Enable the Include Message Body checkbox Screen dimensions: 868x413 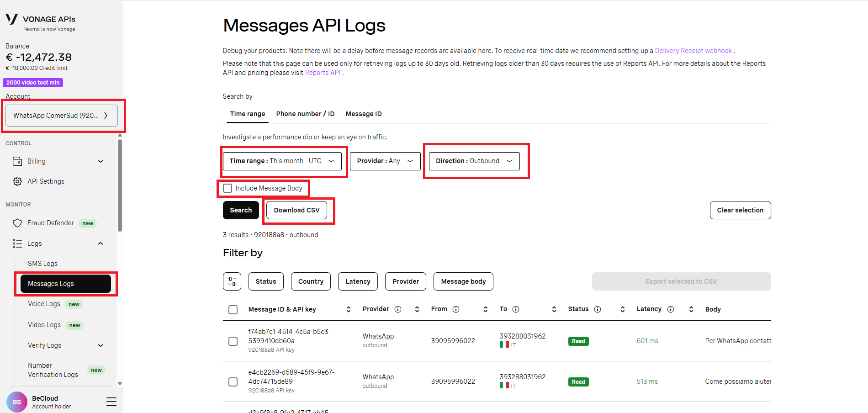228,188
